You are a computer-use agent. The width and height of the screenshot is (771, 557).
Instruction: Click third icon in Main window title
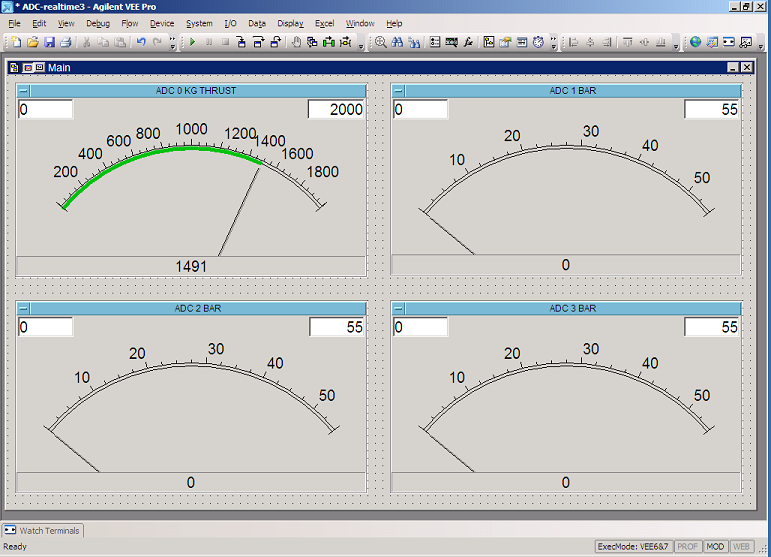pos(39,67)
